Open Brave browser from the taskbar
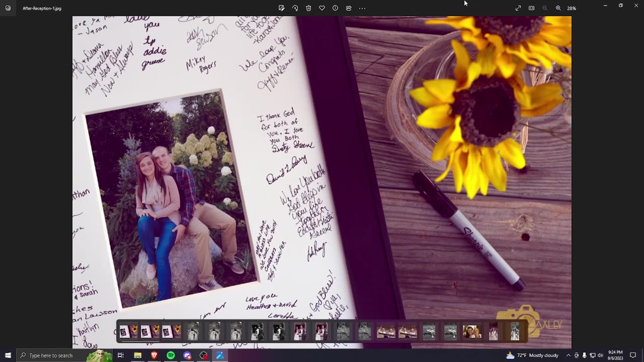 154,355
